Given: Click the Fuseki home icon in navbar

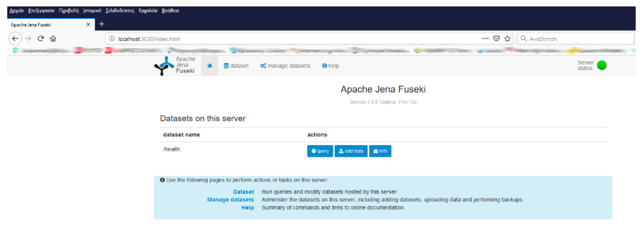Looking at the screenshot, I should (x=210, y=66).
